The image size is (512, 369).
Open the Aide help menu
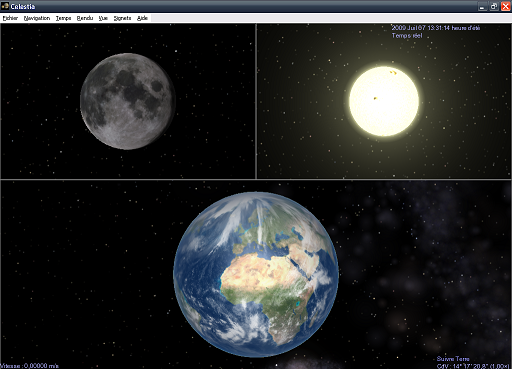142,18
